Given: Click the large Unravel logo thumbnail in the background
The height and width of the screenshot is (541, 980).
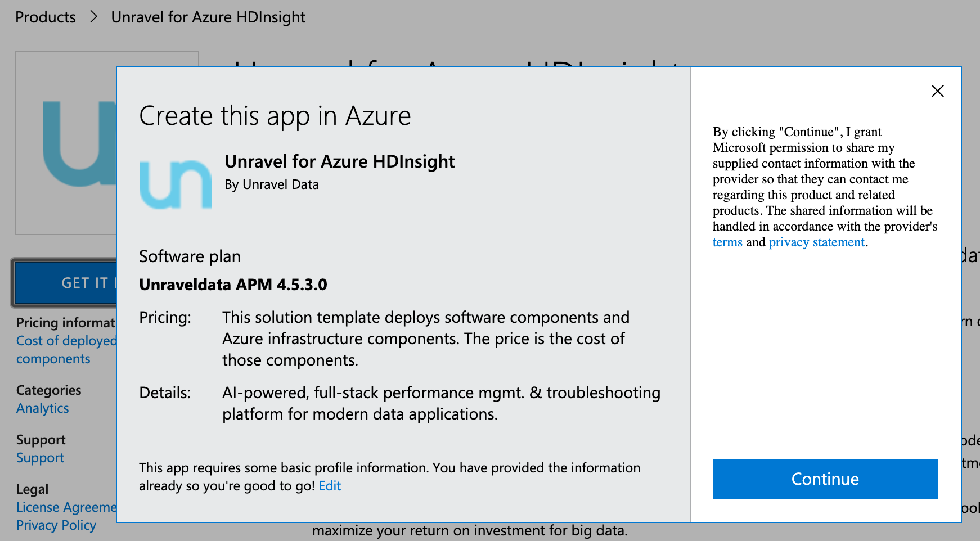Looking at the screenshot, I should click(65, 143).
